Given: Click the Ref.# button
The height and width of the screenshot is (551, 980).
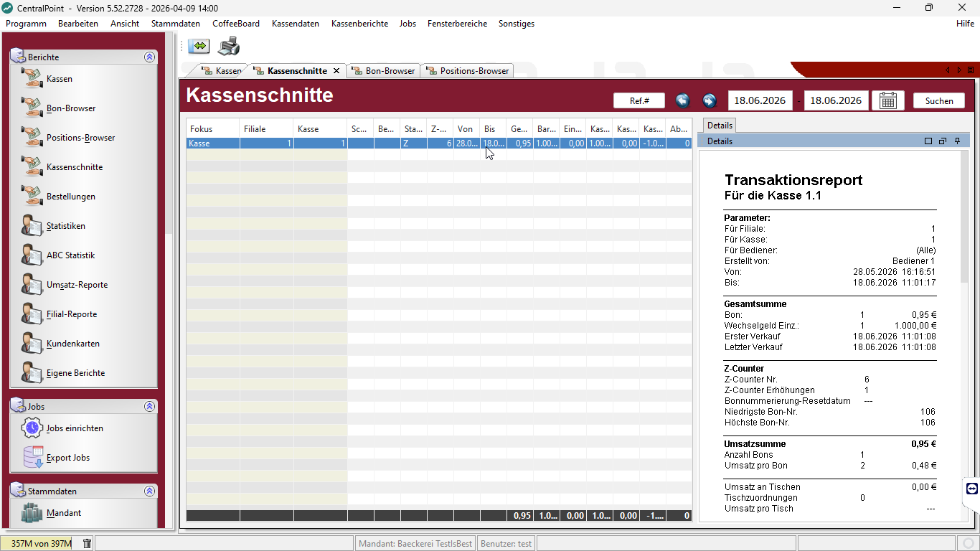Looking at the screenshot, I should pyautogui.click(x=639, y=100).
